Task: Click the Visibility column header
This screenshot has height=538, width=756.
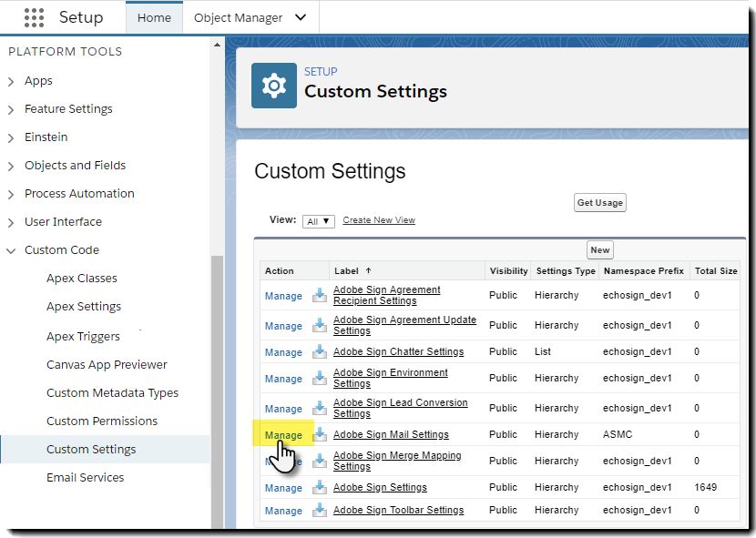Action: click(x=508, y=271)
